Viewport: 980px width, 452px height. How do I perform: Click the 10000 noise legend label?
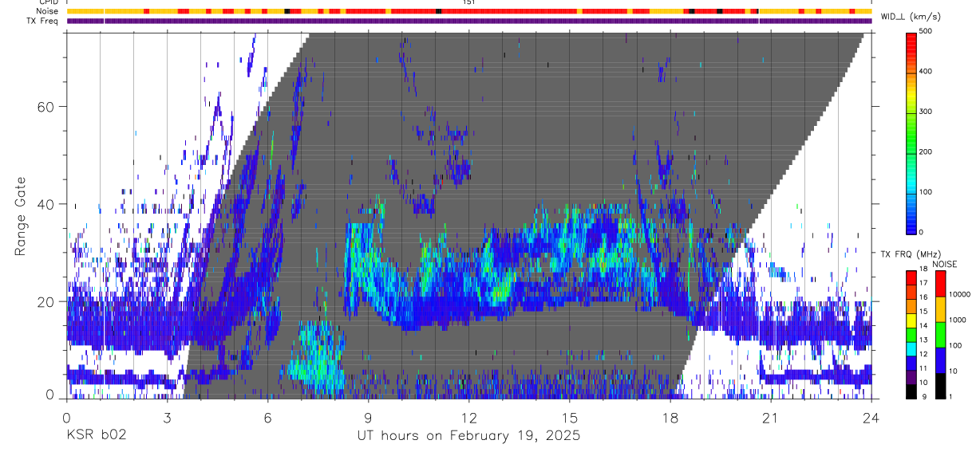click(960, 294)
